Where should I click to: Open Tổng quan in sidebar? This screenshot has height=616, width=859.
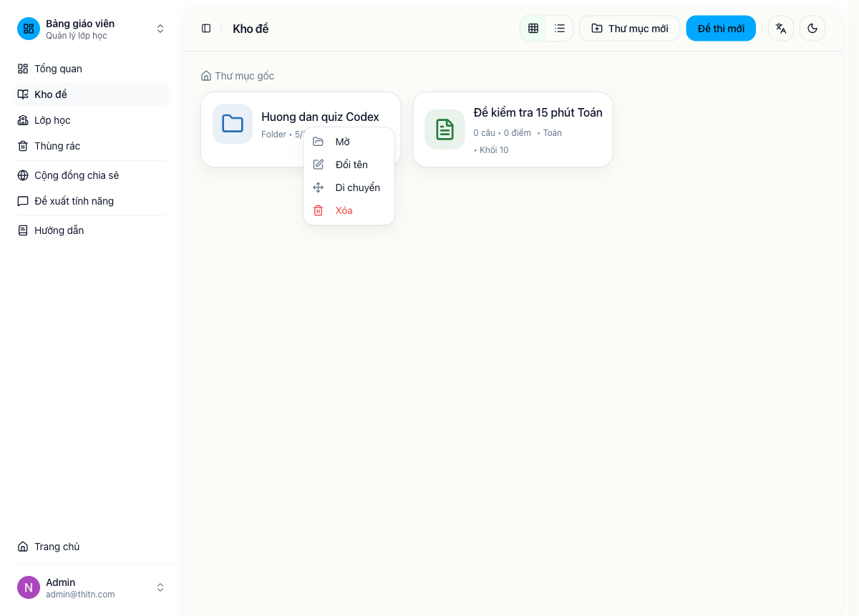point(92,69)
